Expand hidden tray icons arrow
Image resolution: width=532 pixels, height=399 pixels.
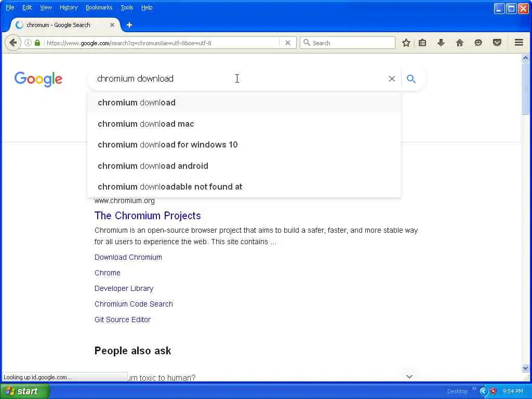point(483,391)
